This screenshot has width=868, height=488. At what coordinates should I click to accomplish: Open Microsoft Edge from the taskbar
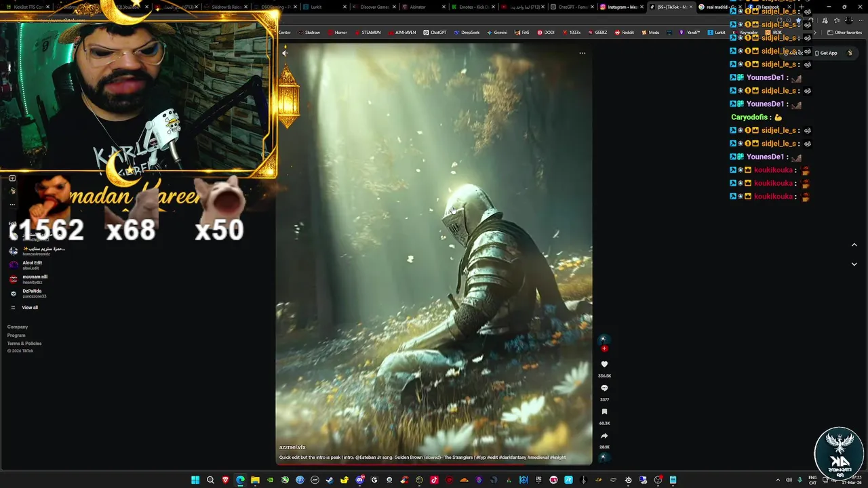pos(240,480)
